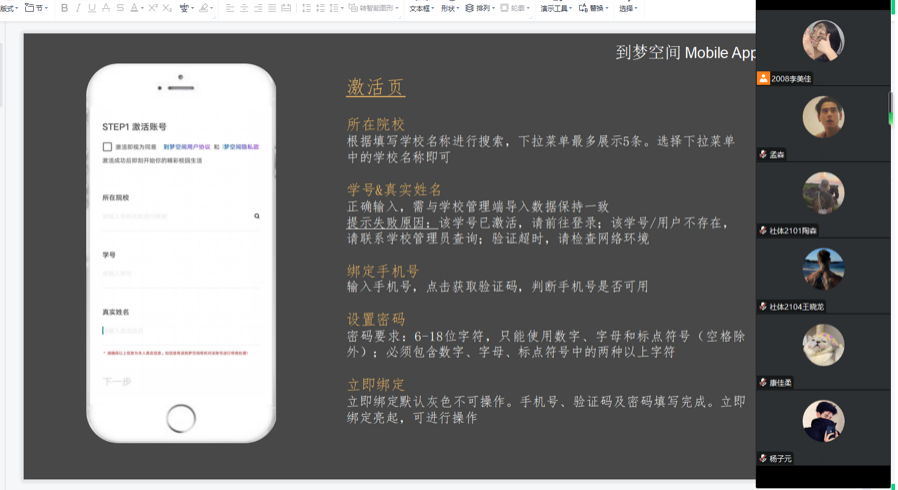Viewport: 898px width, 490px height.
Task: Click the left-align text icon
Action: coord(230,8)
